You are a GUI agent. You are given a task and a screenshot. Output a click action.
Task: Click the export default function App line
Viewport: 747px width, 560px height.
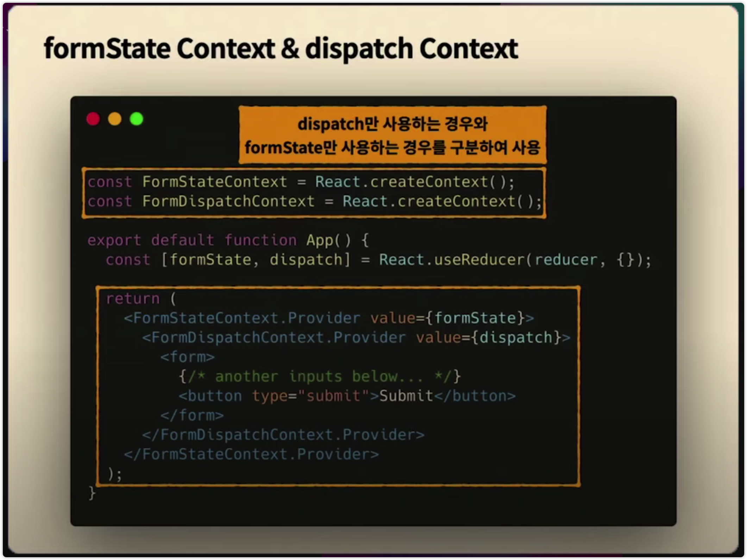click(229, 240)
